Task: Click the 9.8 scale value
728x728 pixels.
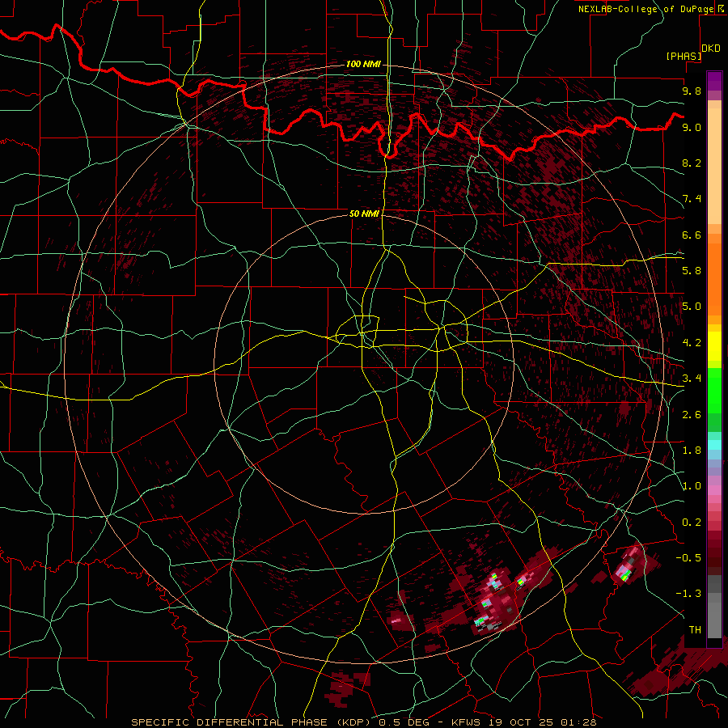Action: click(x=692, y=91)
